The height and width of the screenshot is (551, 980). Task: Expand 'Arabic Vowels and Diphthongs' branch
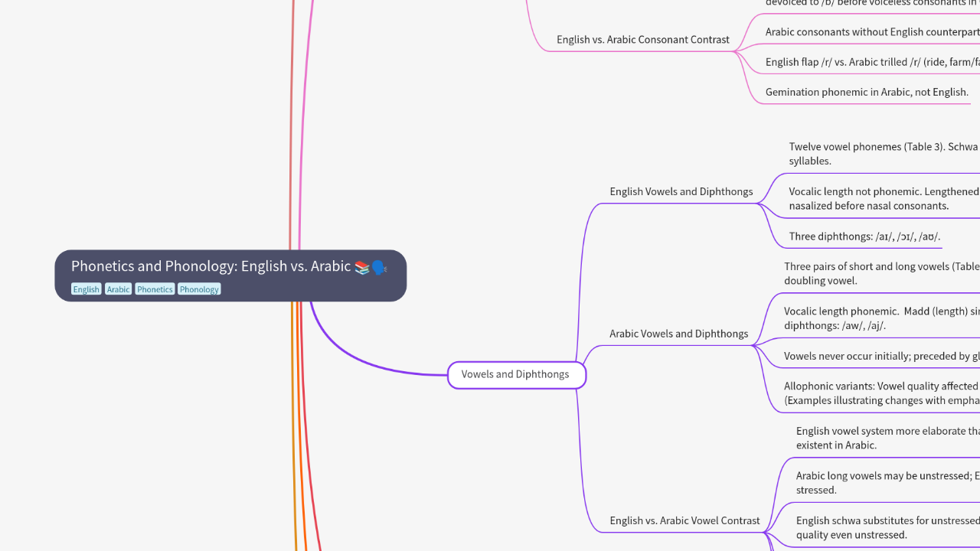tap(678, 334)
